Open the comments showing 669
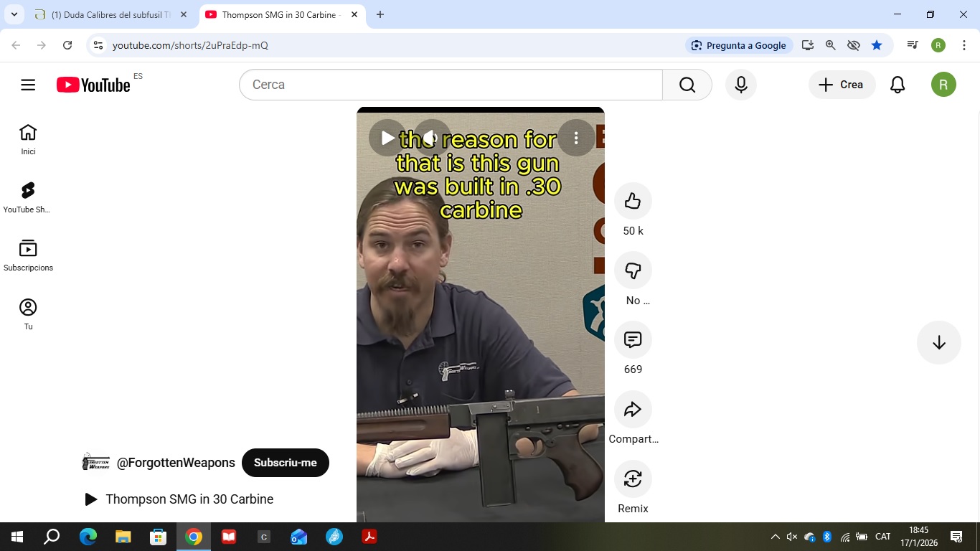 point(633,340)
